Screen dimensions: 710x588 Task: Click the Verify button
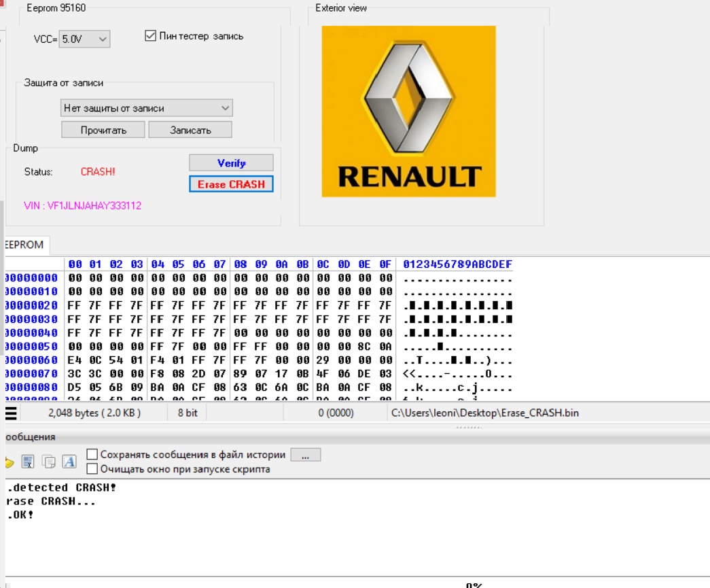click(x=231, y=163)
